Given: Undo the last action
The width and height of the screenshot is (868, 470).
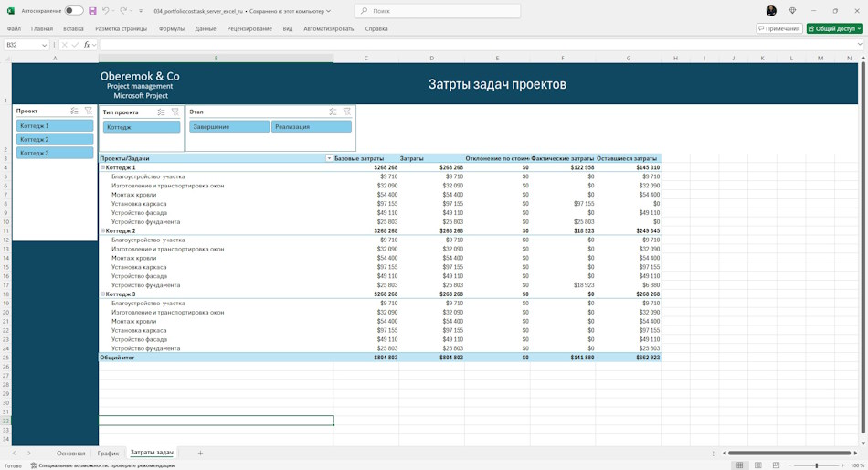Looking at the screenshot, I should pyautogui.click(x=106, y=11).
